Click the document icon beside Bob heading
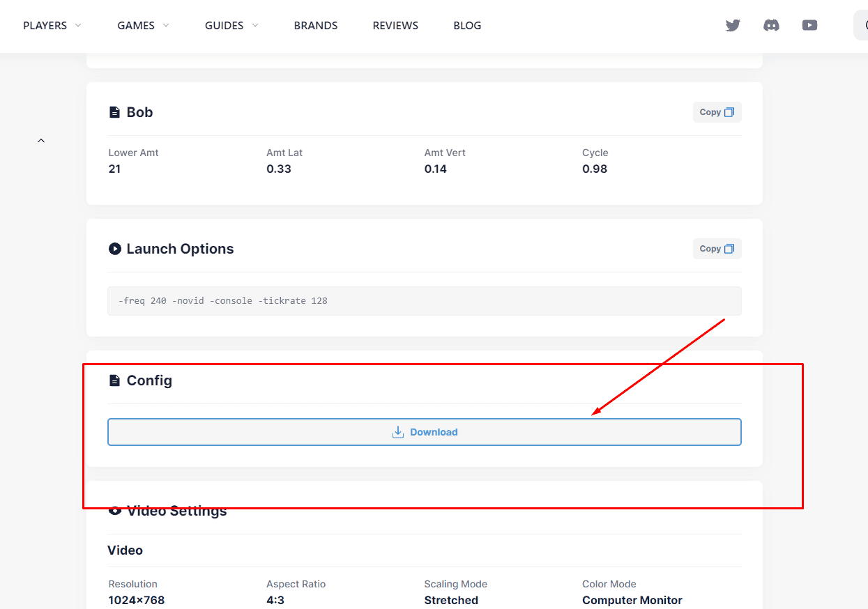 114,112
